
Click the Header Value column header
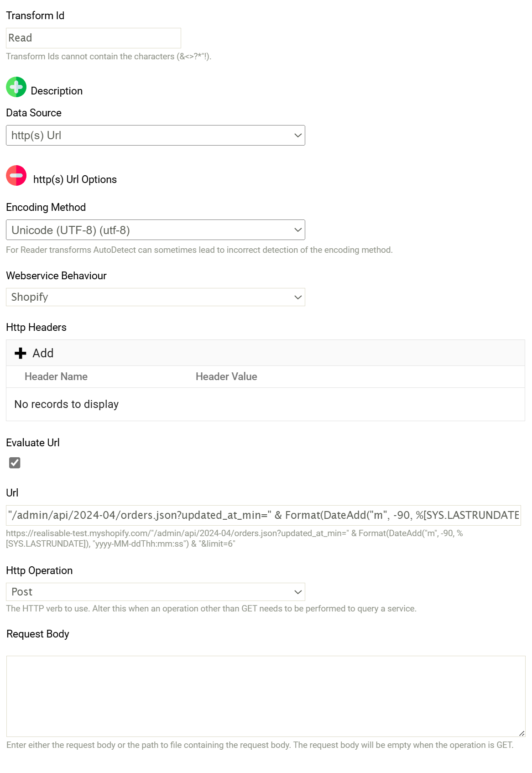[226, 376]
